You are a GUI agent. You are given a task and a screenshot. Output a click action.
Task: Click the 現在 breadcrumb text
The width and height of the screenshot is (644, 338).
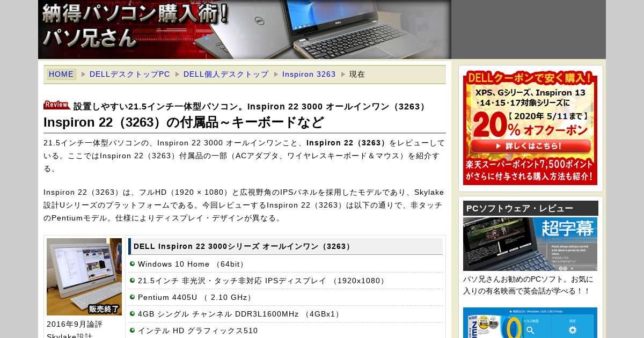357,74
